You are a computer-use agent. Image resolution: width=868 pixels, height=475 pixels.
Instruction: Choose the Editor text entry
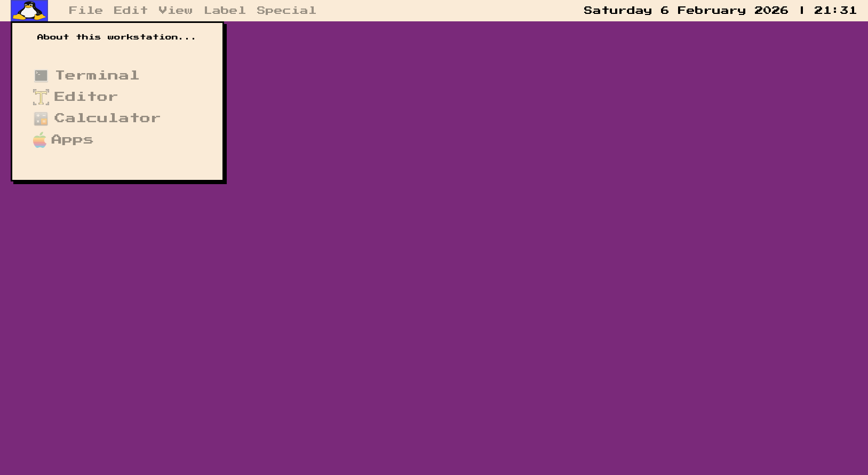85,97
